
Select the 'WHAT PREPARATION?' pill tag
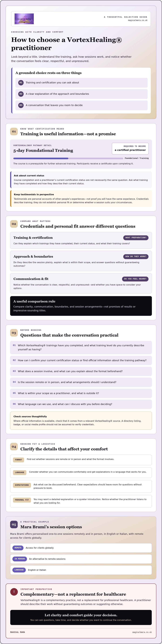click(136, 238)
